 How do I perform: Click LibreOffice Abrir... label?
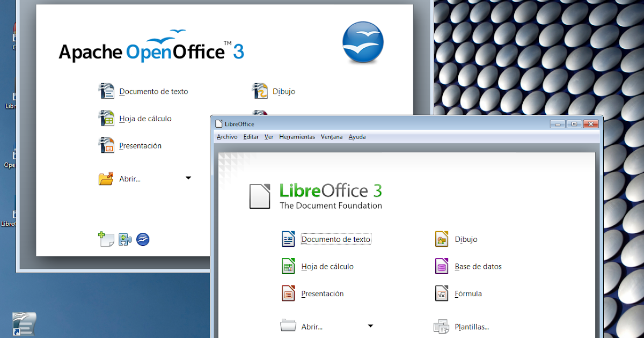[312, 327]
